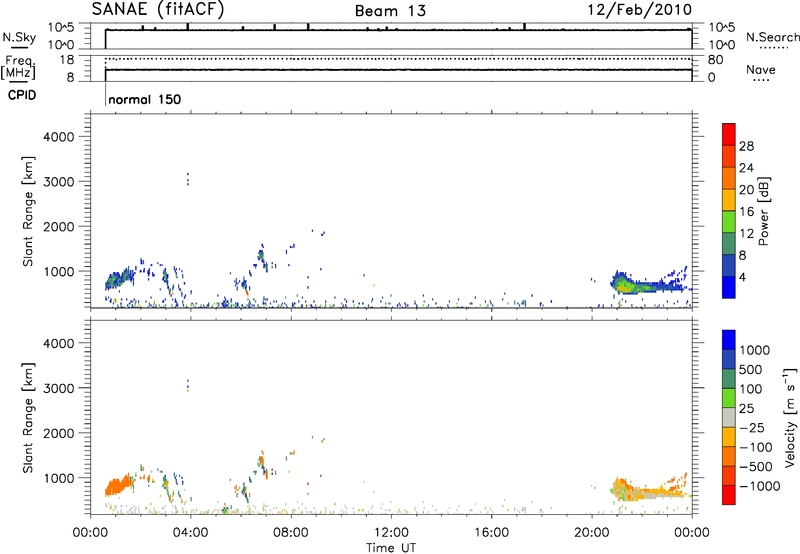800x554 pixels.
Task: Click "Slant Range [km]" on the velocity panel
Action: point(28,418)
